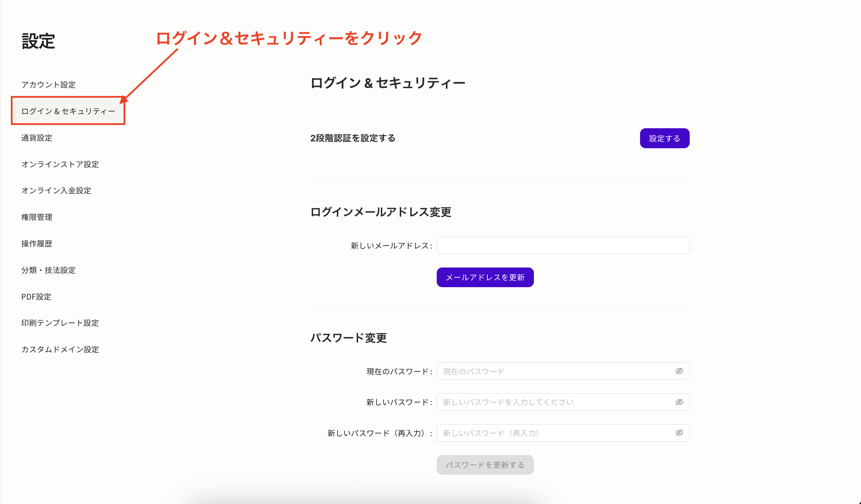Open 分類・技法設定

click(x=49, y=270)
